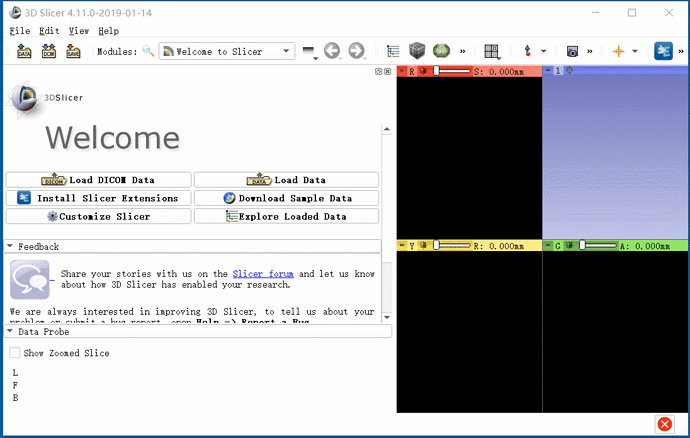Viewport: 690px width, 438px height.
Task: Click Explore Loaded Data button
Action: [x=286, y=216]
